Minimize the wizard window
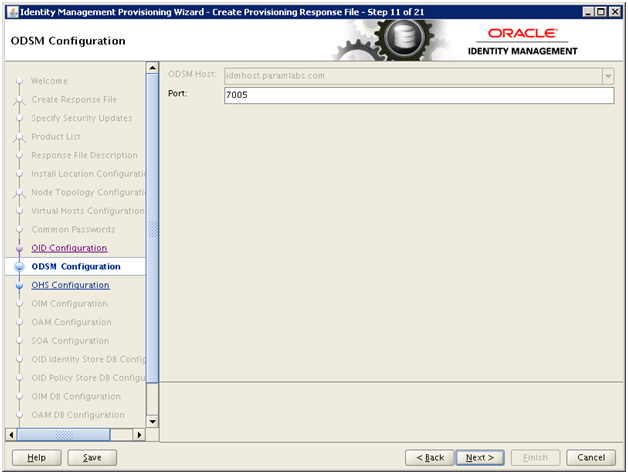The height and width of the screenshot is (474, 628). click(588, 12)
